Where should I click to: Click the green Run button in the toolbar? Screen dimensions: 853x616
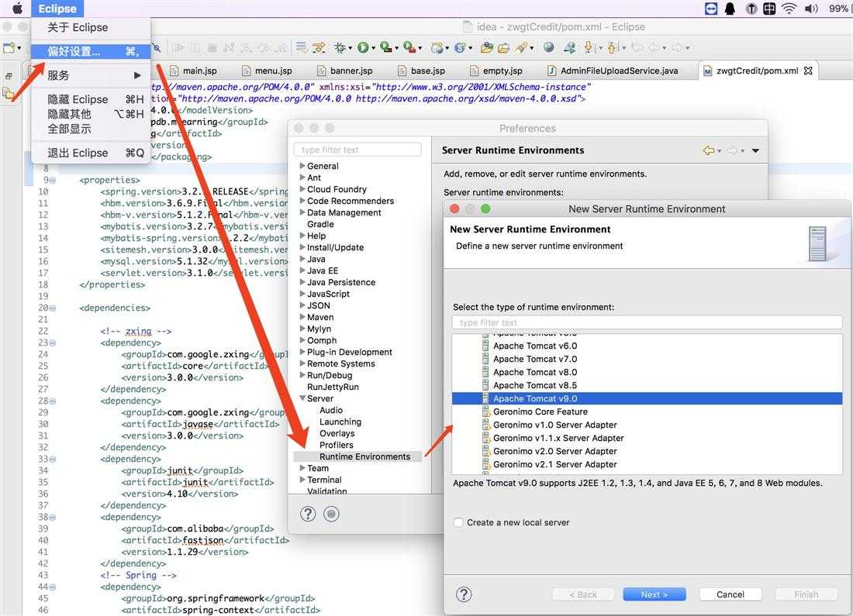pyautogui.click(x=363, y=48)
